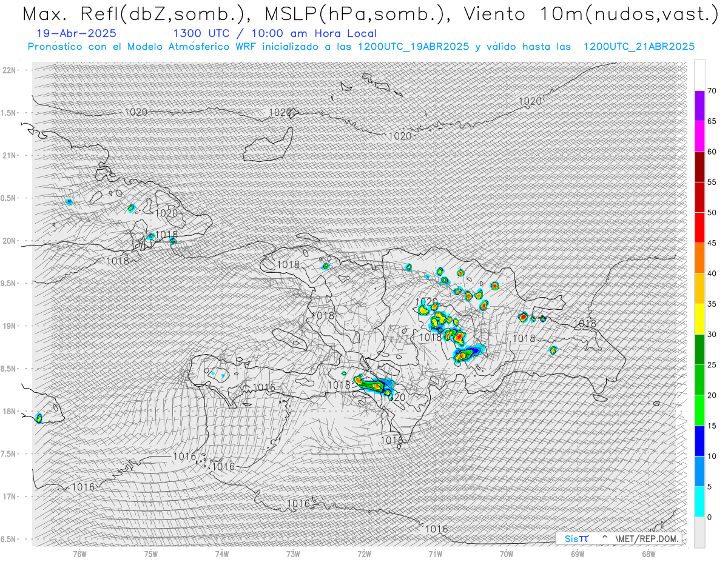Select the yellow 30-35 dBZ color swatch

pyautogui.click(x=699, y=319)
